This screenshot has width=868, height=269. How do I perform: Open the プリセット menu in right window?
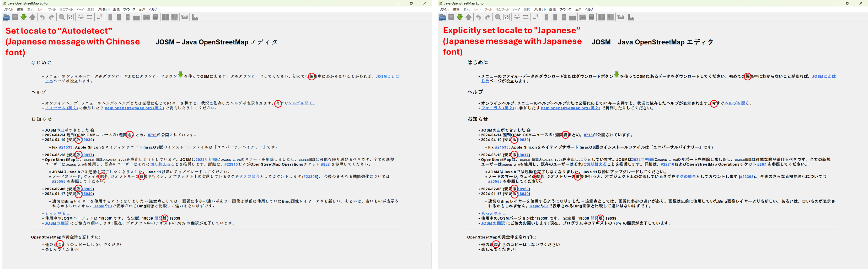coord(540,10)
